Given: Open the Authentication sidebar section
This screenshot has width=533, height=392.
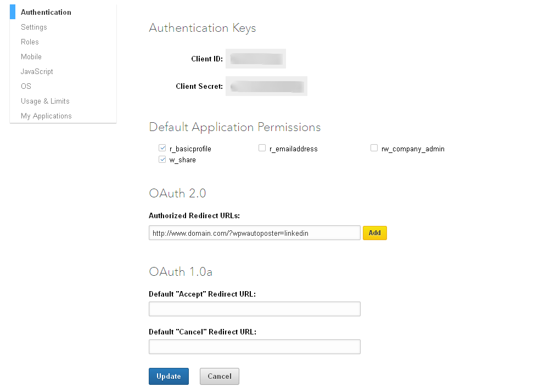Looking at the screenshot, I should [46, 12].
